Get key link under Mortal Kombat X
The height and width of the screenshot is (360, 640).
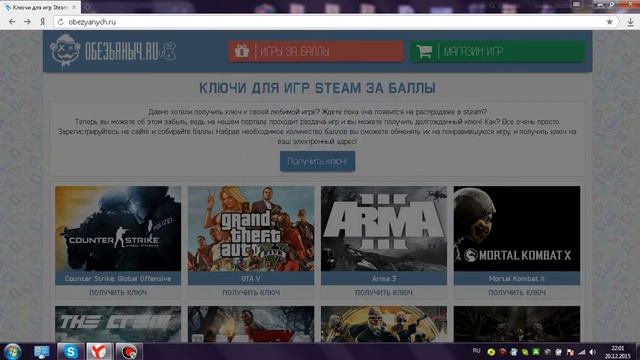coord(517,293)
